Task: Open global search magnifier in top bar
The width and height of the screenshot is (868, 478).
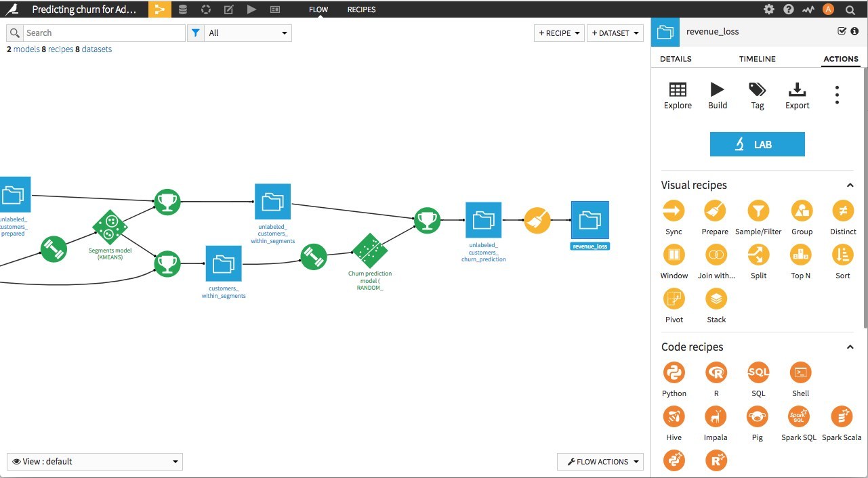Action: pyautogui.click(x=850, y=9)
